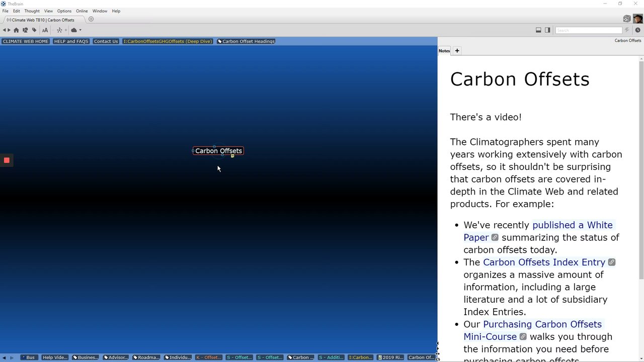Click the CLIMATE WEB HOME pin
644x362 pixels.
pyautogui.click(x=26, y=41)
